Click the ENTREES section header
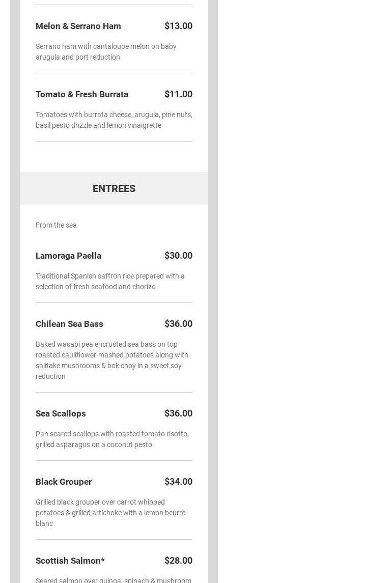Screen dimensions: 392x583 click(114, 188)
